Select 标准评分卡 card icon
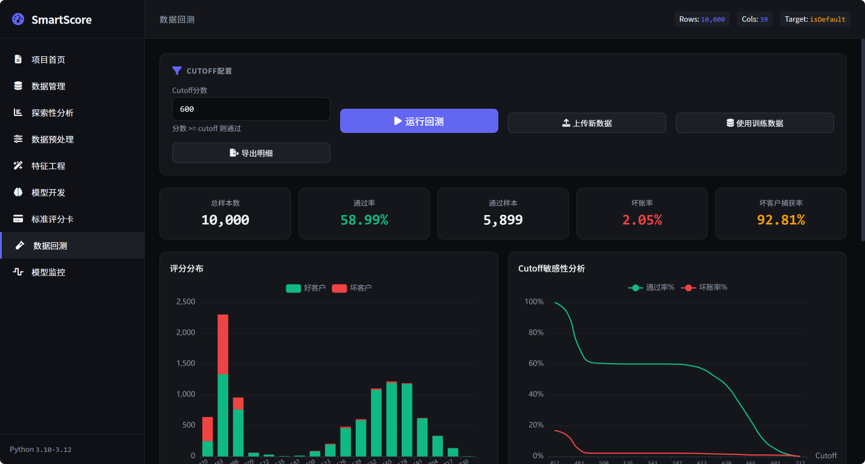 18,218
